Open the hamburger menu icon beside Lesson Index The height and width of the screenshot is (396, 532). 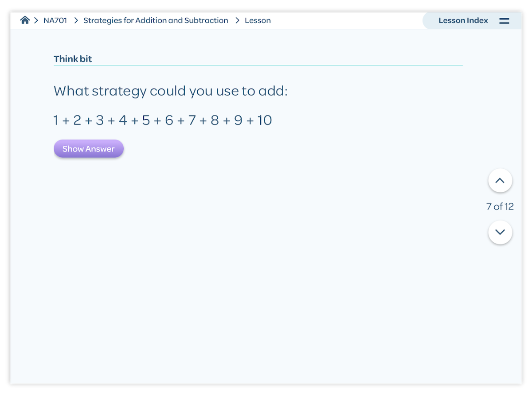505,20
